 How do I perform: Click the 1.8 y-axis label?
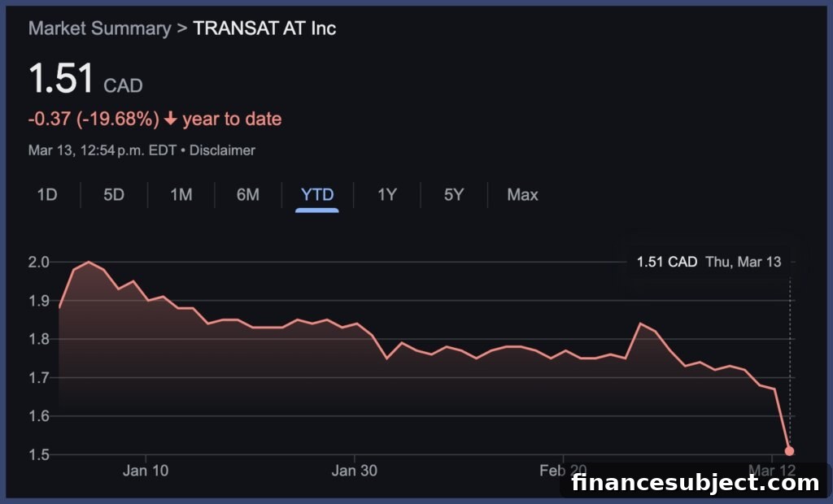pos(38,339)
